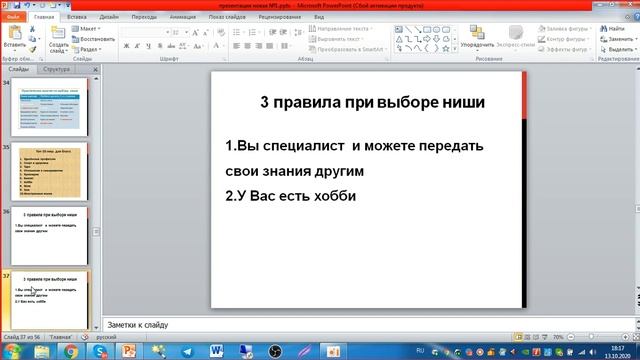Click the bulleted list icon
Viewport: 640px width, 360px height.
(237, 32)
